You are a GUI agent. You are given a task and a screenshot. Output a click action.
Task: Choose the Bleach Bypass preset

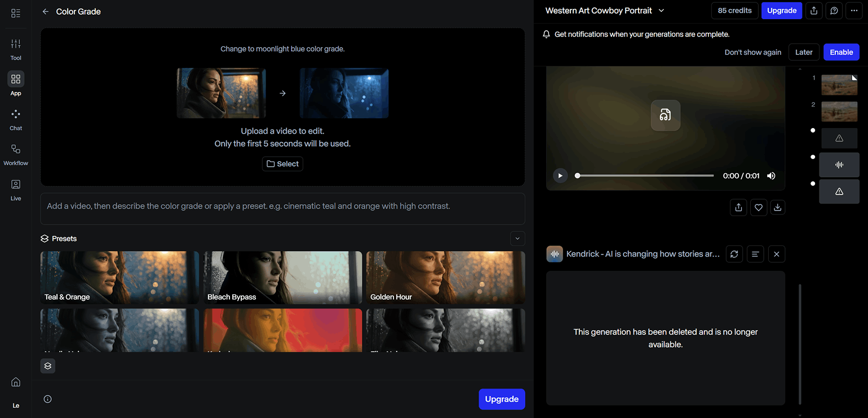[282, 278]
